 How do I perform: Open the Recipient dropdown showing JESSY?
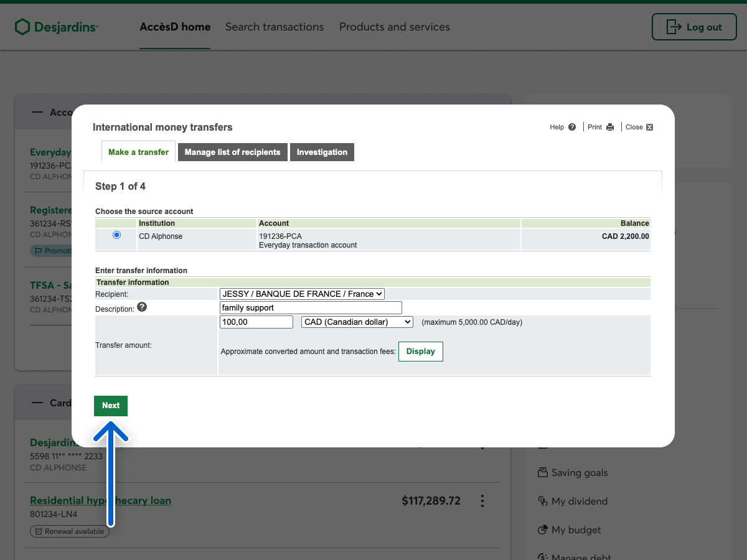click(x=302, y=294)
